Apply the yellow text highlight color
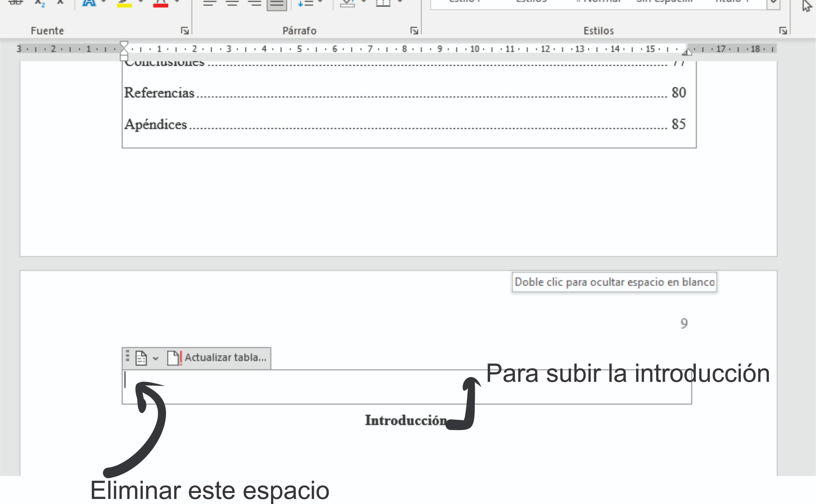The width and height of the screenshot is (816, 504). click(124, 3)
